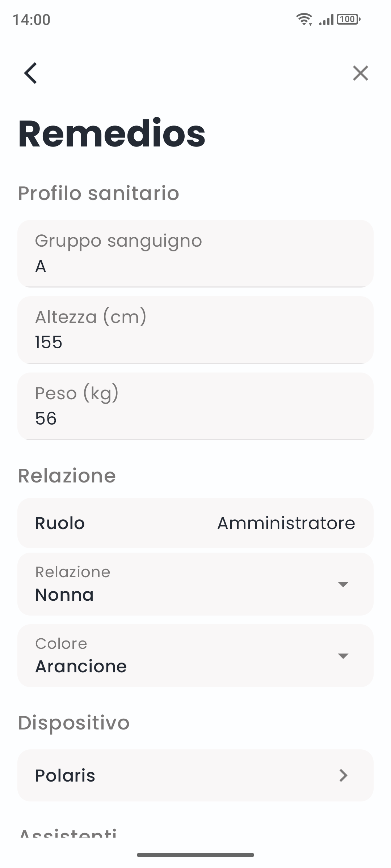This screenshot has height=868, width=391.
Task: Edit the Peso (kg) field
Action: tap(195, 406)
